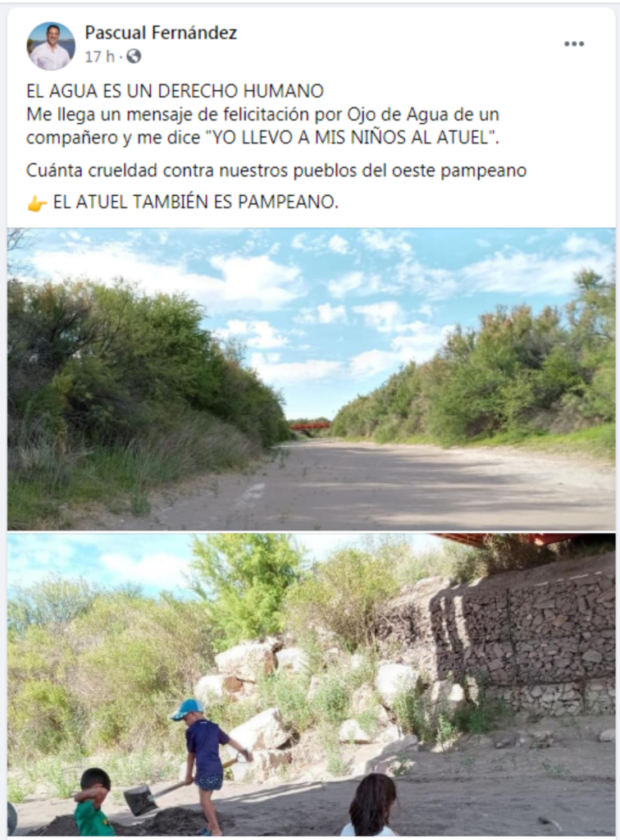The image size is (620, 840).
Task: Open Pascual Fernández's profile picture
Action: [x=51, y=45]
